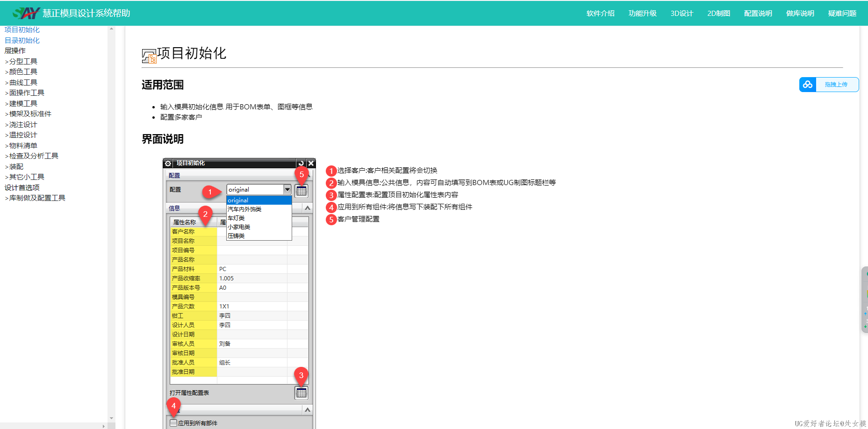Viewport: 868px width, 429px height.
Task: Select 压铸类 option
Action: 259,236
